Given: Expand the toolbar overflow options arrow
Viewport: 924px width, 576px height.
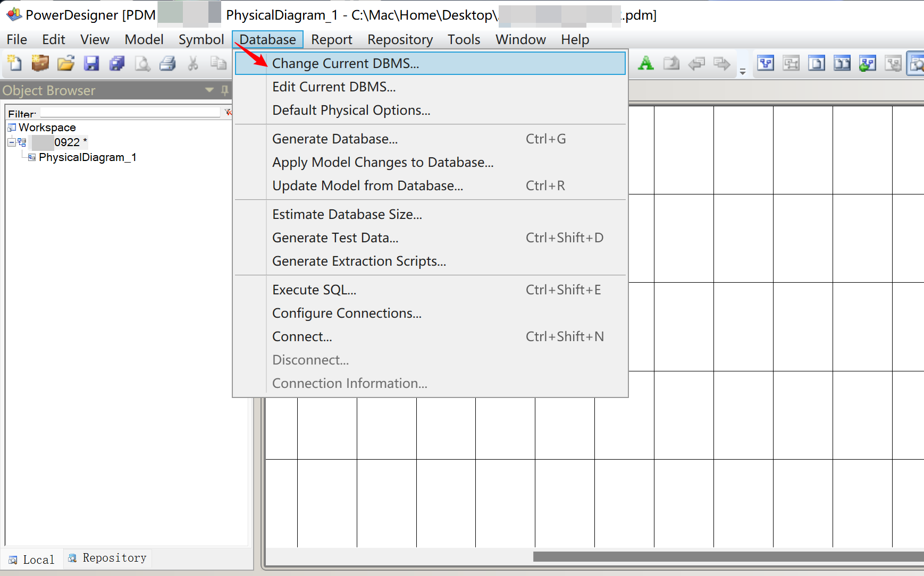Looking at the screenshot, I should click(743, 71).
